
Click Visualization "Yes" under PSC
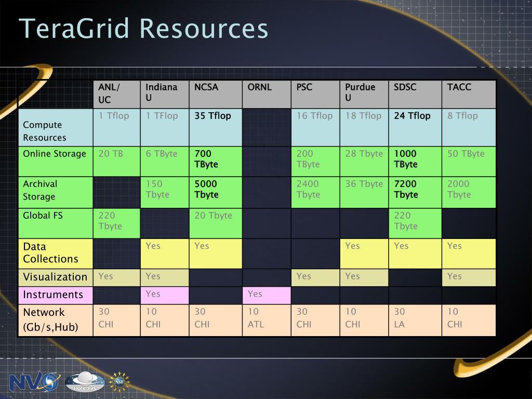point(315,277)
